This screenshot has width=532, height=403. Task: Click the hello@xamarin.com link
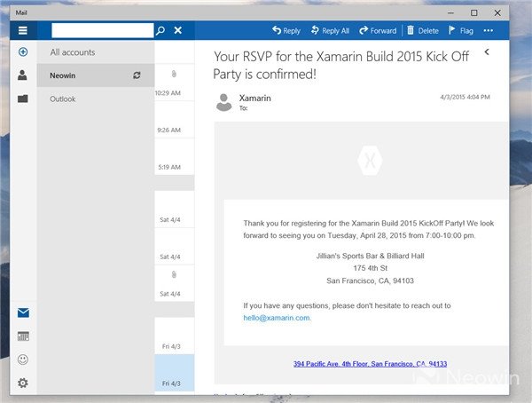click(x=277, y=318)
